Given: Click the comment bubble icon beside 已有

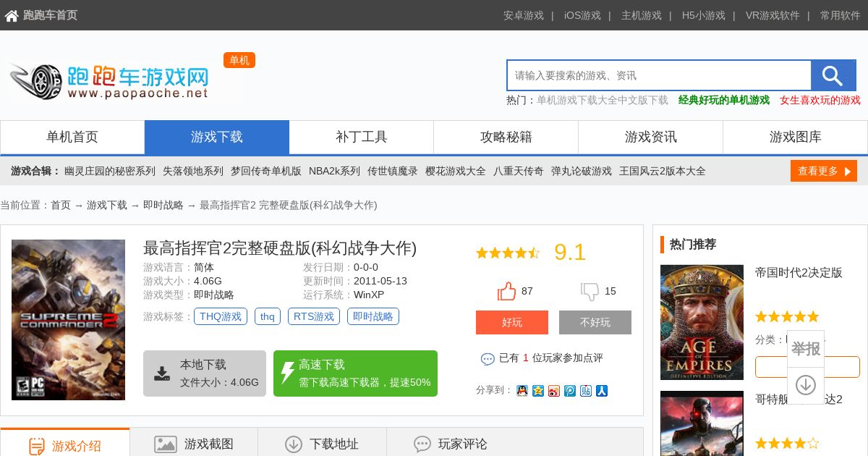Looking at the screenshot, I should [x=488, y=359].
